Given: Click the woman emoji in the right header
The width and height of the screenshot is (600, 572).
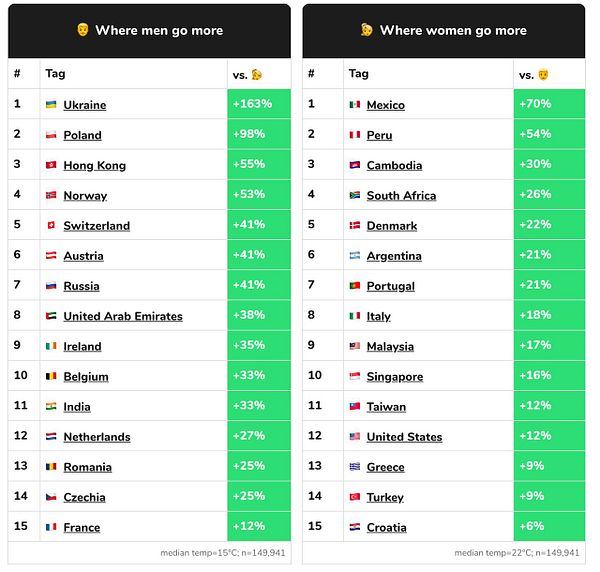Looking at the screenshot, I should 367,29.
